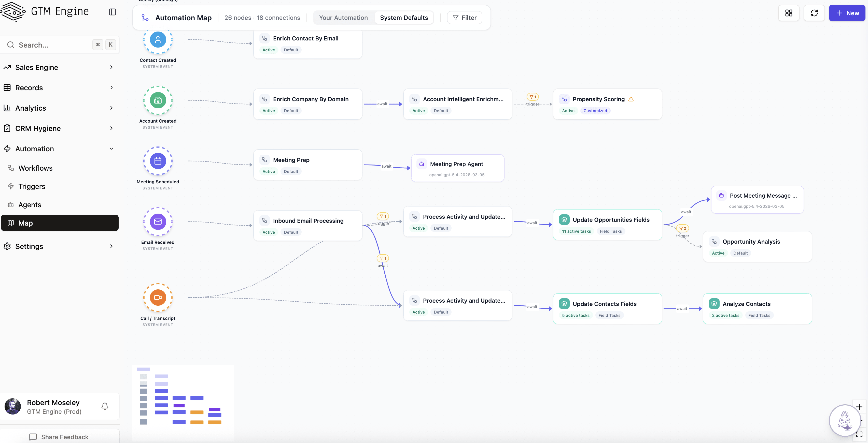The width and height of the screenshot is (868, 443).
Task: Select the Account Created building icon
Action: tap(158, 100)
